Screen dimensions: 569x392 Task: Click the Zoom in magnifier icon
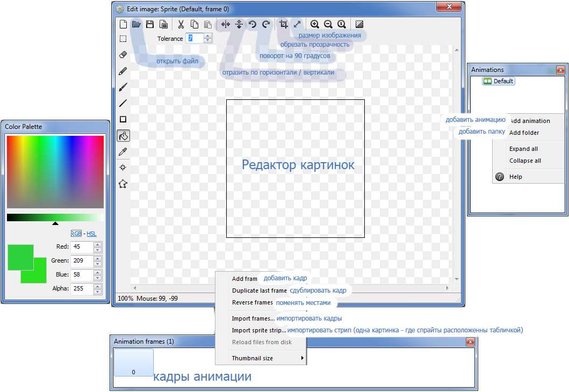pos(314,24)
